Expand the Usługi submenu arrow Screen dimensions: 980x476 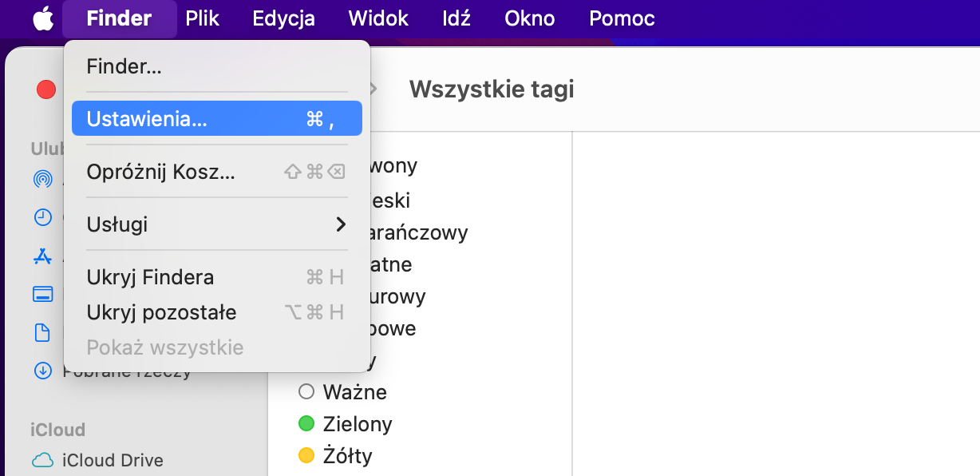point(341,224)
